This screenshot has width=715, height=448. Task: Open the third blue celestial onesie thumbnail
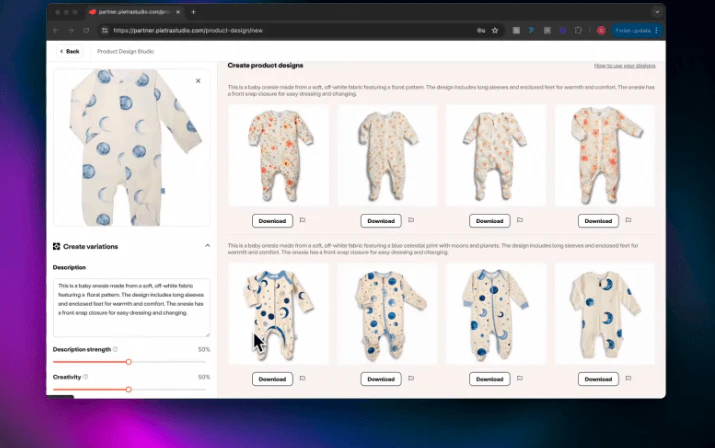pyautogui.click(x=496, y=314)
